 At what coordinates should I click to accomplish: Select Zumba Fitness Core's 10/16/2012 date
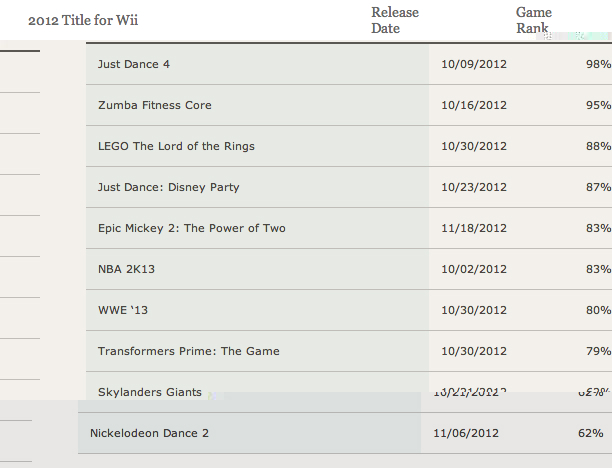click(x=474, y=105)
